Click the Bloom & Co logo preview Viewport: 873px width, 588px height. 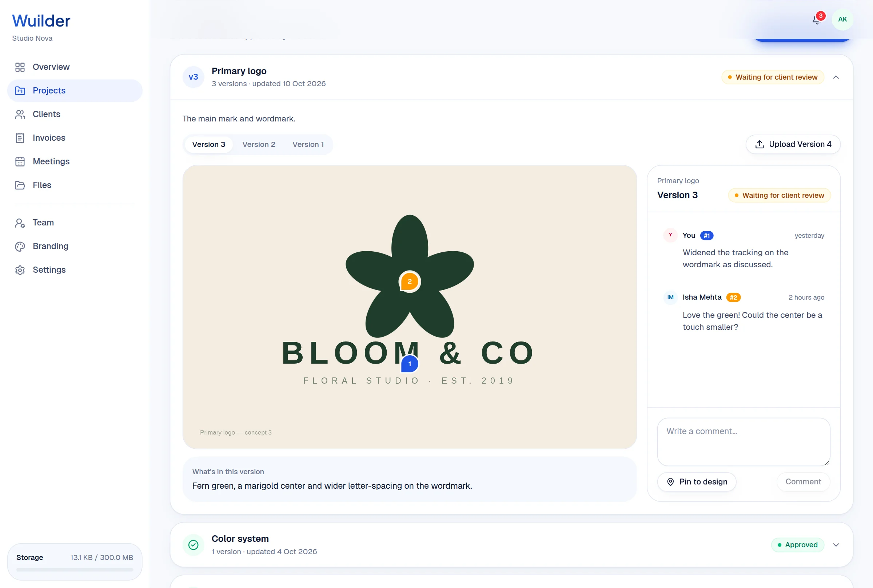[x=410, y=307]
